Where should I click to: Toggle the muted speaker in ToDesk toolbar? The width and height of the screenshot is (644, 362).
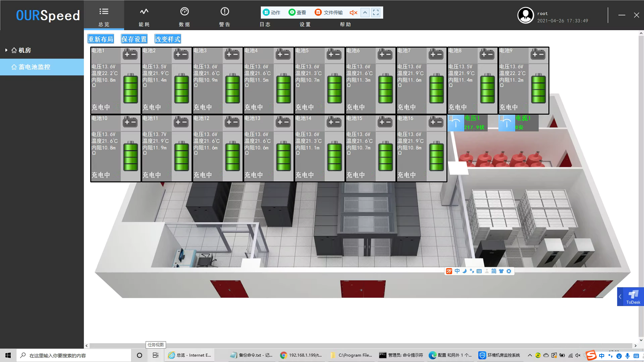click(353, 13)
